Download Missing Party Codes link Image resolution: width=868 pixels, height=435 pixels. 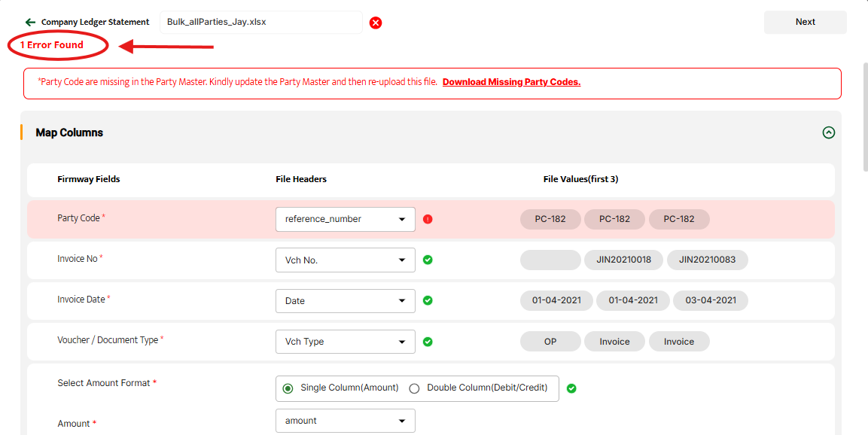(511, 82)
